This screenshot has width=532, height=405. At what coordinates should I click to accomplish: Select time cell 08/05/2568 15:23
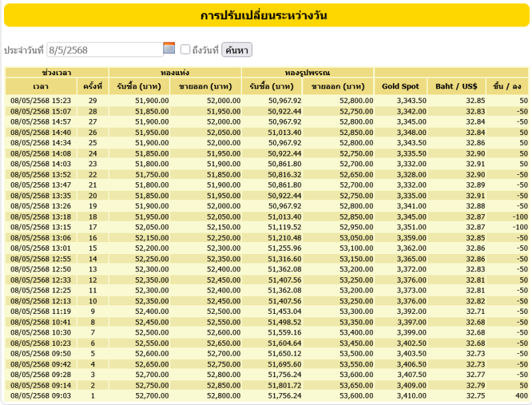pos(41,100)
